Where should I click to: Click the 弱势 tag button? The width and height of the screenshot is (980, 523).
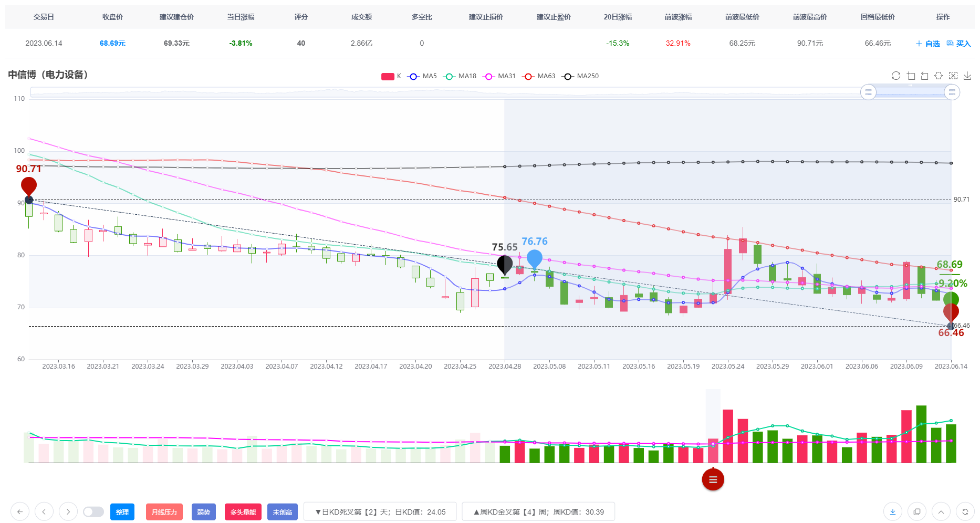coord(204,512)
